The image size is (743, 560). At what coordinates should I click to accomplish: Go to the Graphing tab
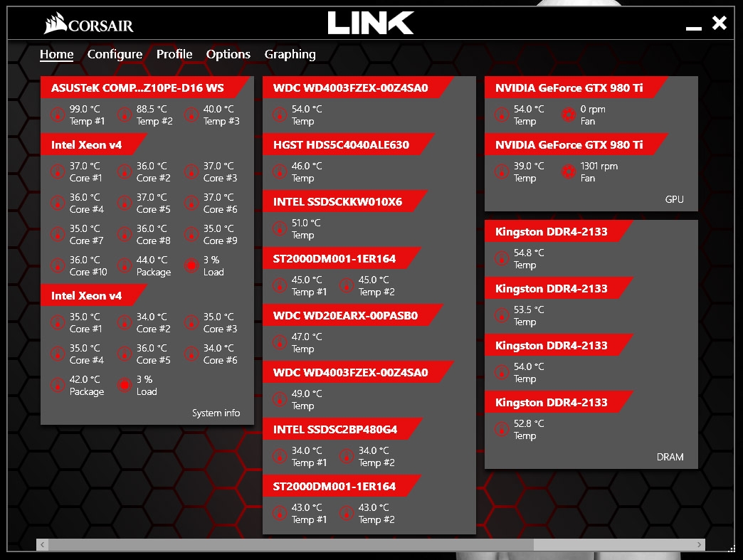pyautogui.click(x=290, y=55)
